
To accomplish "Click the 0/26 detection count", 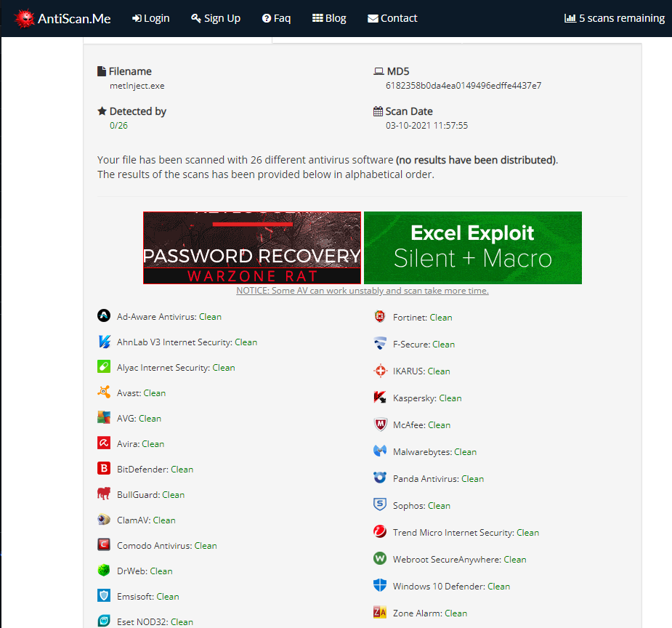I will [x=118, y=126].
